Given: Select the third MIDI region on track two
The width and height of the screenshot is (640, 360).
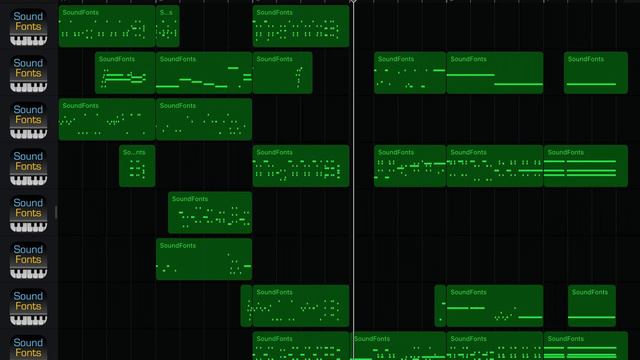Looking at the screenshot, I should [282, 73].
